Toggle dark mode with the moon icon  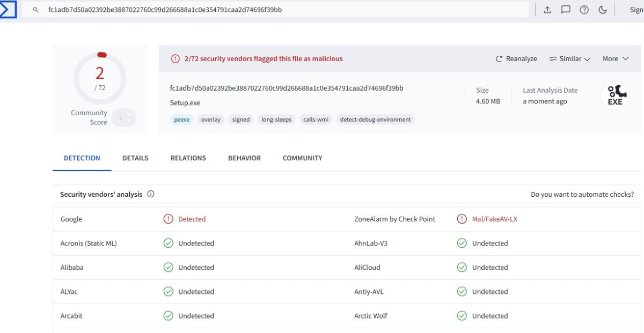(x=603, y=10)
